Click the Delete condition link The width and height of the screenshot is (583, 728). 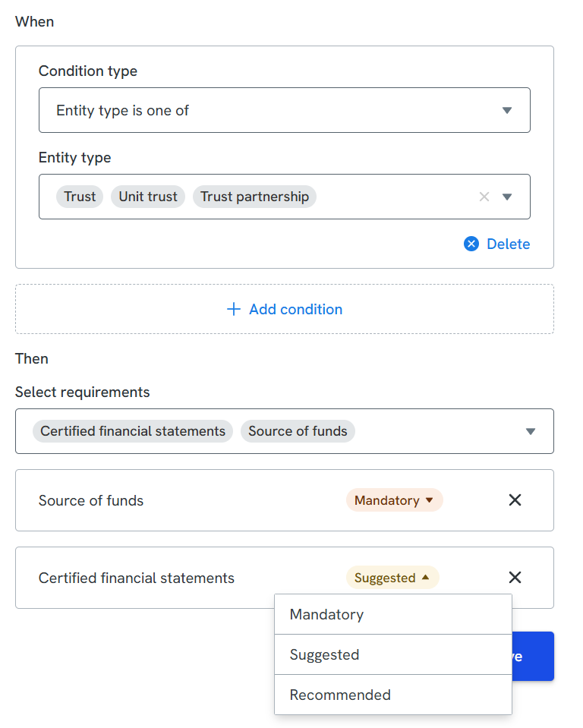(508, 244)
